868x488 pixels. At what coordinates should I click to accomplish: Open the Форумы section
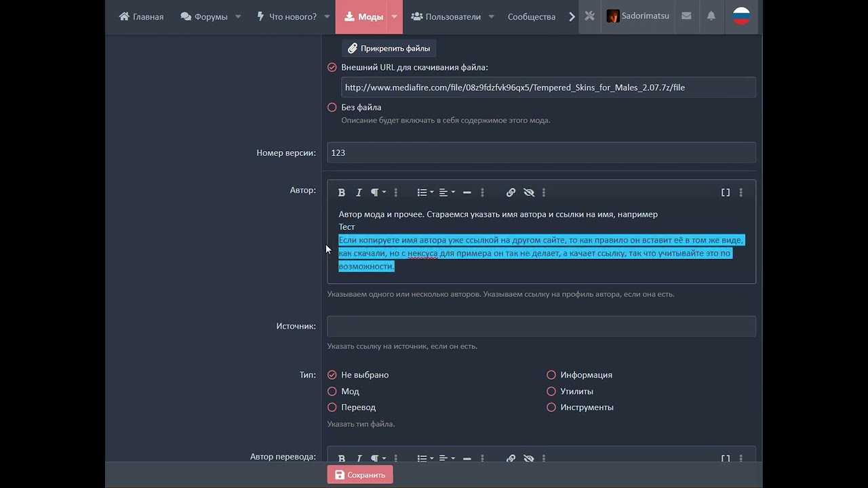[x=204, y=16]
